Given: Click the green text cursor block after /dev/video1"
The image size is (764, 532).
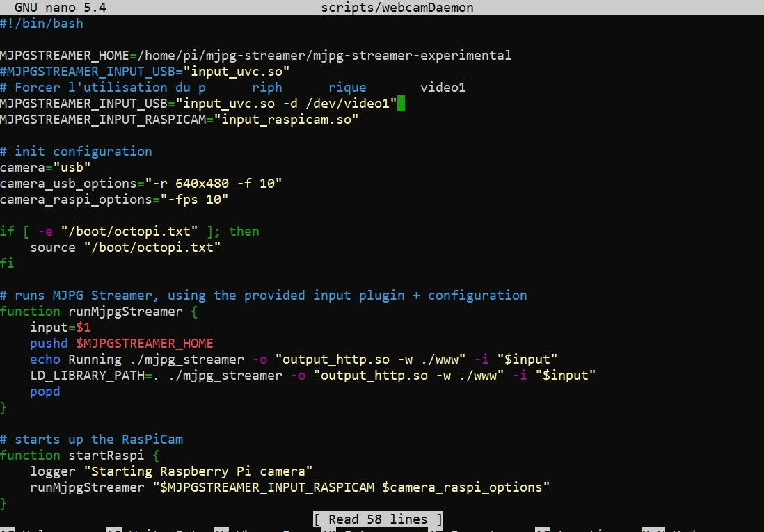Looking at the screenshot, I should click(x=401, y=104).
